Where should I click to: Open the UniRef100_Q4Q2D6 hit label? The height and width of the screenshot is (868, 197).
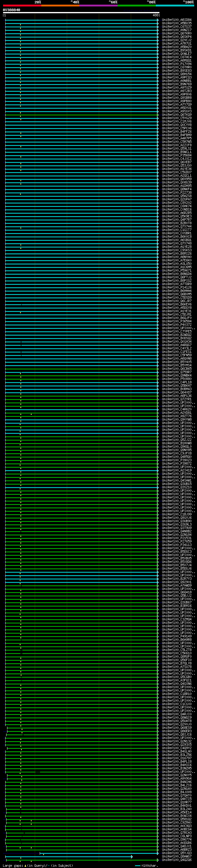tap(176, 860)
